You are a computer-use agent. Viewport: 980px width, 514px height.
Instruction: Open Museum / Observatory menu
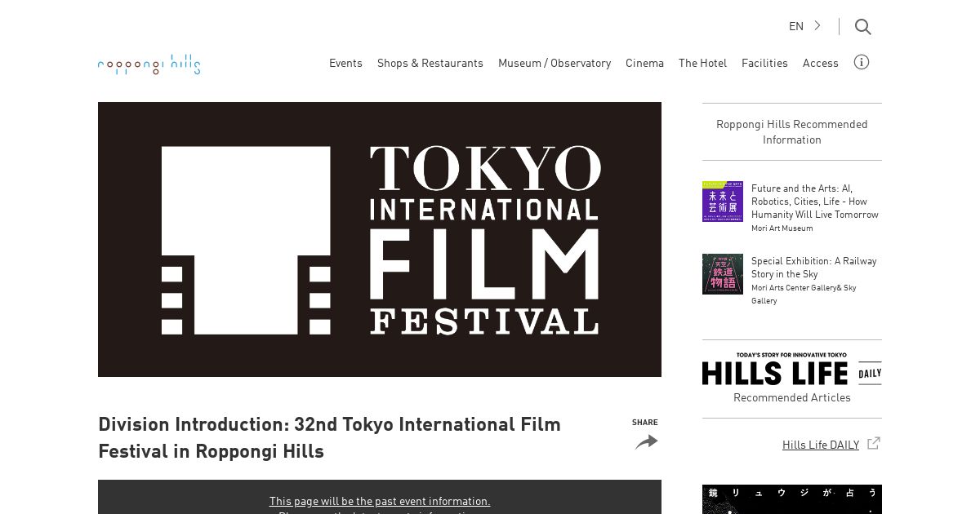click(x=555, y=63)
